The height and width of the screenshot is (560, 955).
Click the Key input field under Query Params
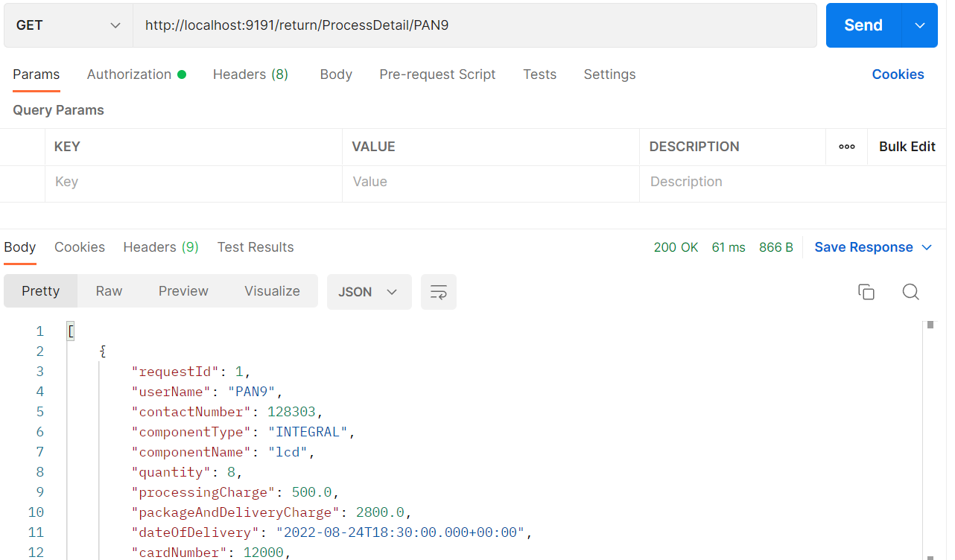194,181
